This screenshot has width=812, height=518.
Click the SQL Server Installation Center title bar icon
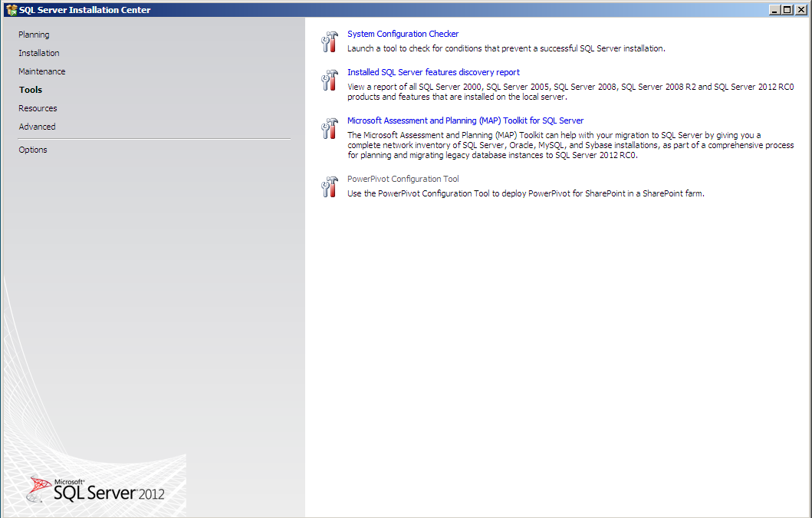11,9
